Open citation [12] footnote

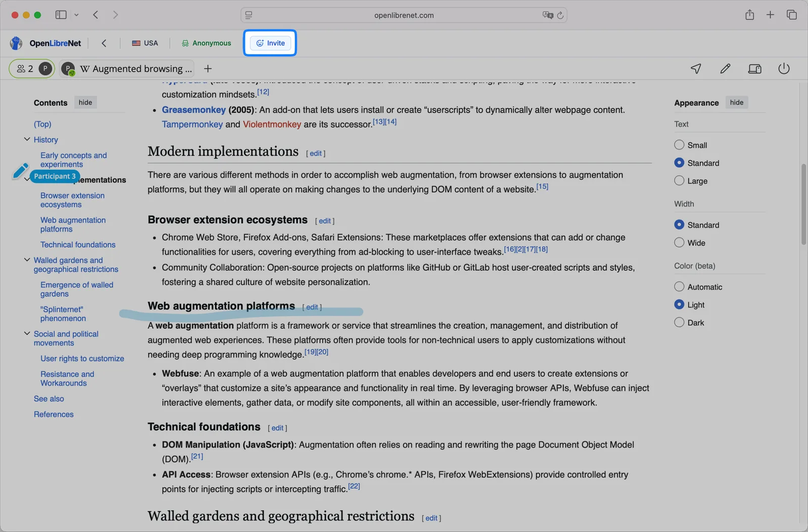tap(263, 92)
